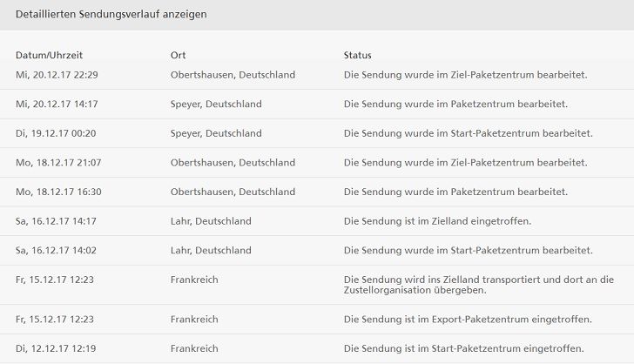Image resolution: width=634 pixels, height=364 pixels.
Task: Click the Ort column header
Action: (x=179, y=55)
